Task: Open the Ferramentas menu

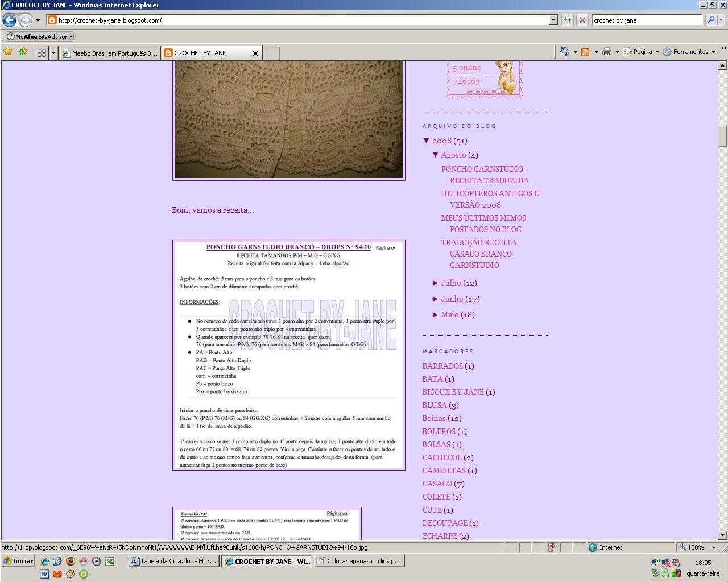Action: [689, 52]
